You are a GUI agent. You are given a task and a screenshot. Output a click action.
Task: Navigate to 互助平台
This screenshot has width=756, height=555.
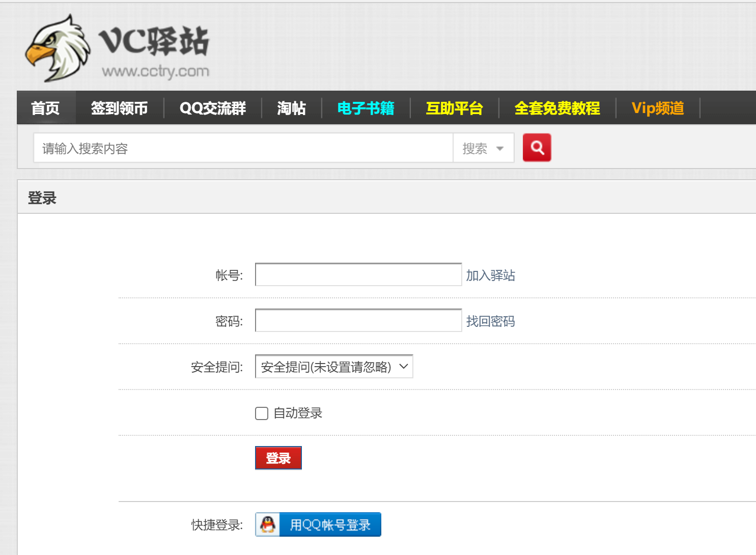click(454, 108)
